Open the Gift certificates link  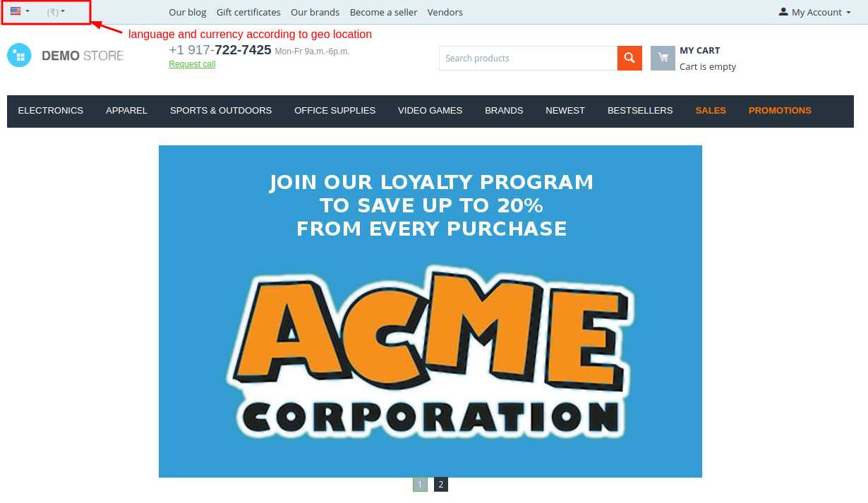pos(248,12)
